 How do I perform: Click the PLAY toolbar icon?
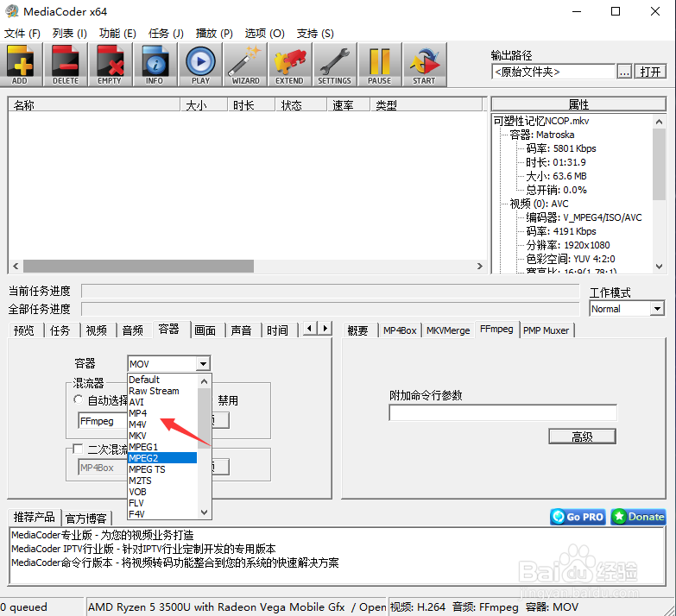pos(200,65)
